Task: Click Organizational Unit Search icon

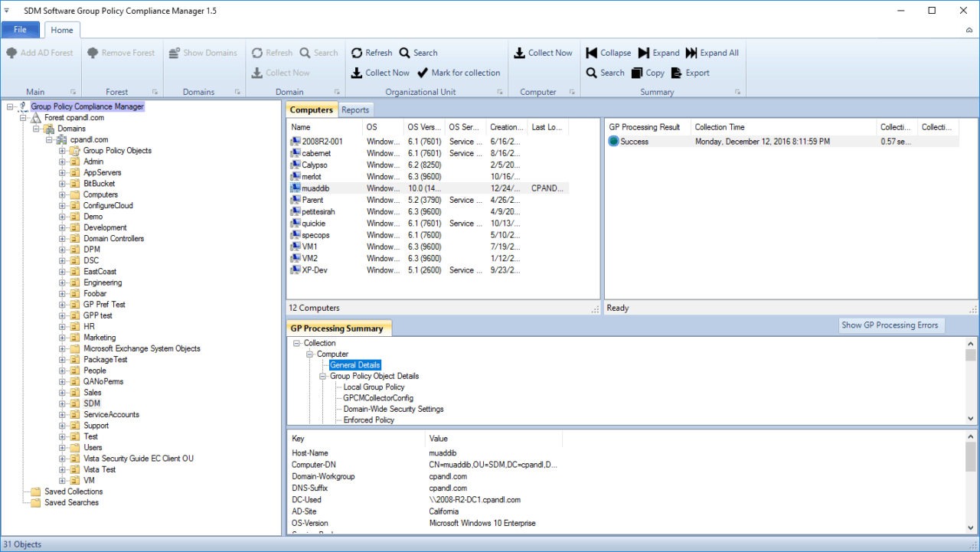Action: click(404, 53)
